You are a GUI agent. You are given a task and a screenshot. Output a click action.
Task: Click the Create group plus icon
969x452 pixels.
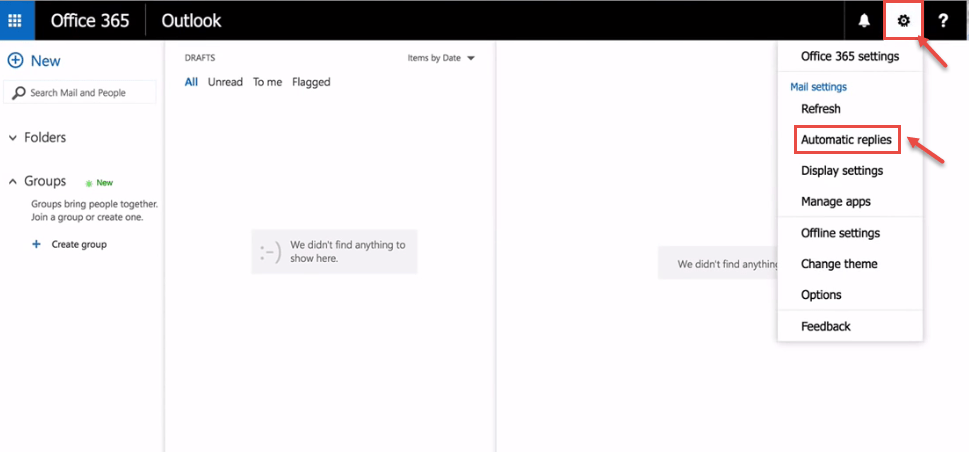(x=36, y=244)
